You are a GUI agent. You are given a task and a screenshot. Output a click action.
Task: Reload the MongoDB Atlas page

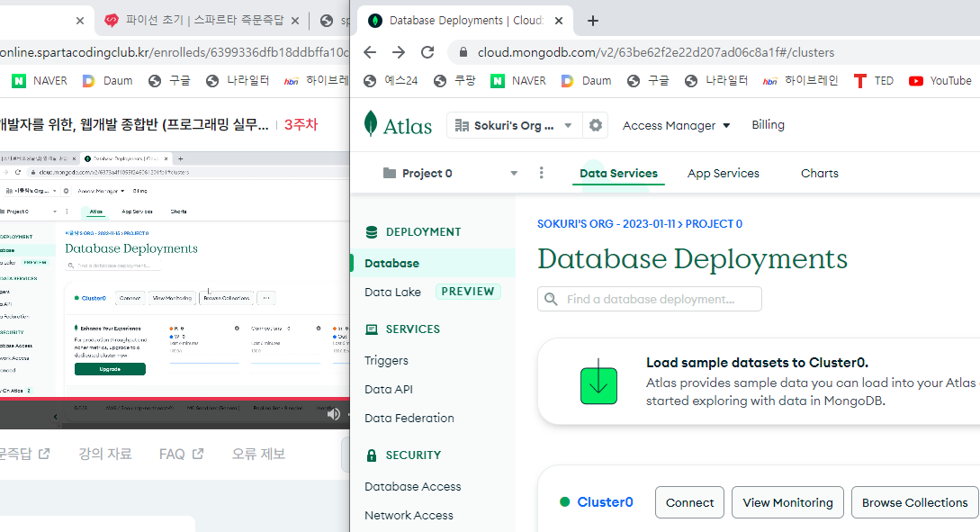click(x=427, y=52)
